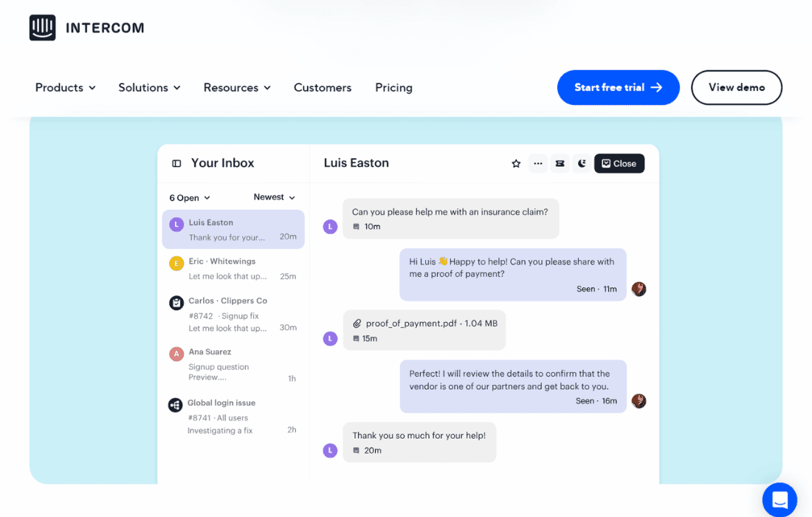
Task: Click L avatar next to proof_of_payment message
Action: 331,339
